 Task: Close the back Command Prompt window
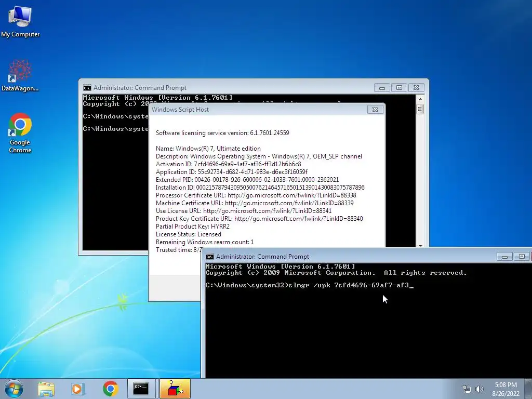coord(416,88)
